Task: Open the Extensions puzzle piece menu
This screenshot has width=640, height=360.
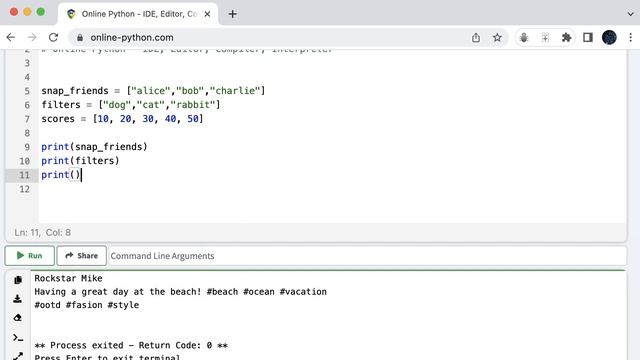Action: [x=567, y=38]
